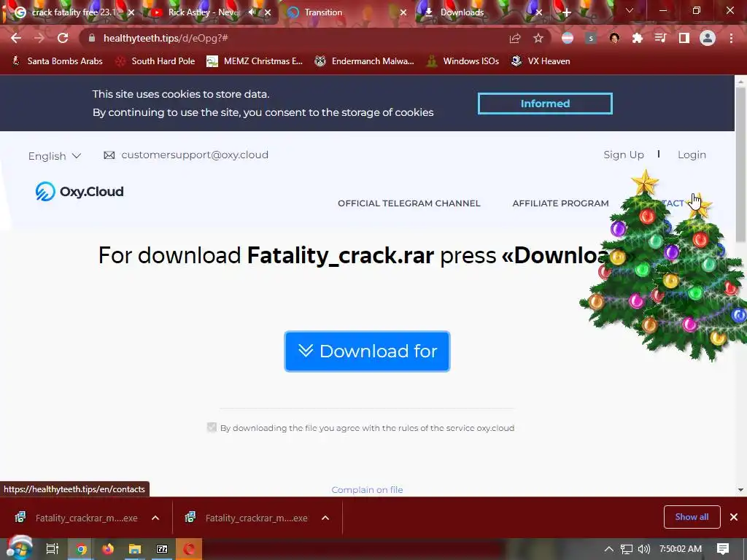The width and height of the screenshot is (747, 560).
Task: Open the Endermanch Malwa... bookmark
Action: 365,61
